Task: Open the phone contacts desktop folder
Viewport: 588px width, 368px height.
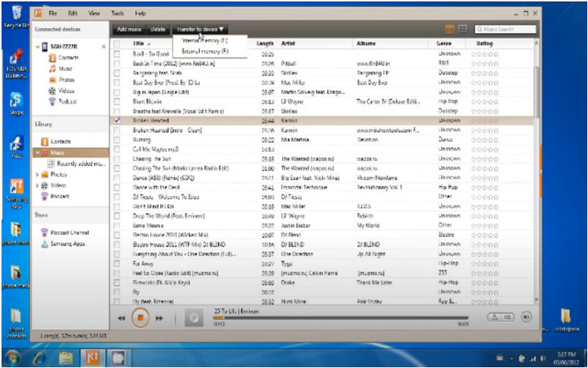Action: point(16,324)
